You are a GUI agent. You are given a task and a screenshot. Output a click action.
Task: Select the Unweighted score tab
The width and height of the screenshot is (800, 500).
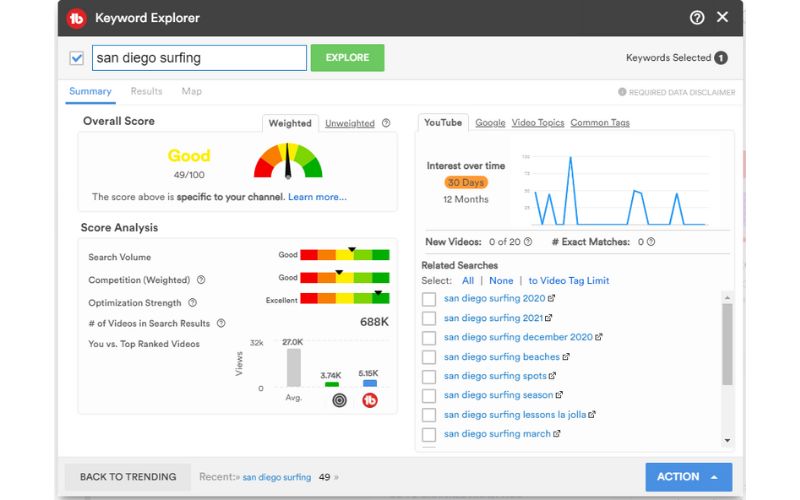click(349, 123)
